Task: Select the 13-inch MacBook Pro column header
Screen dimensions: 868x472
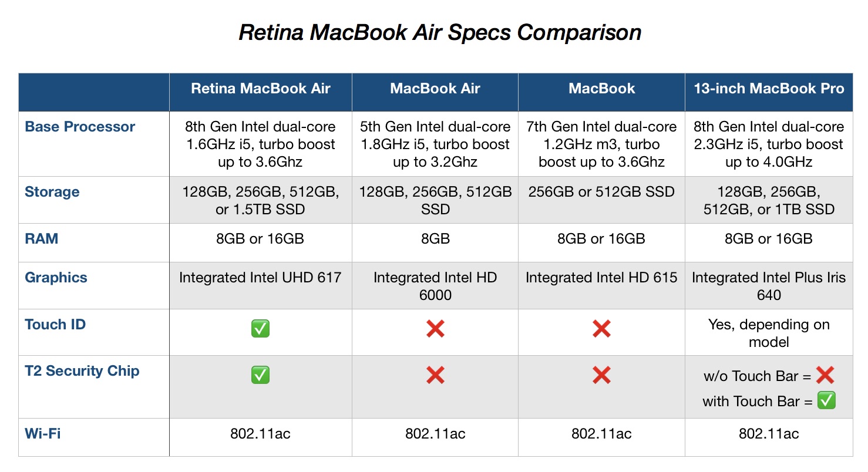Action: coord(769,89)
